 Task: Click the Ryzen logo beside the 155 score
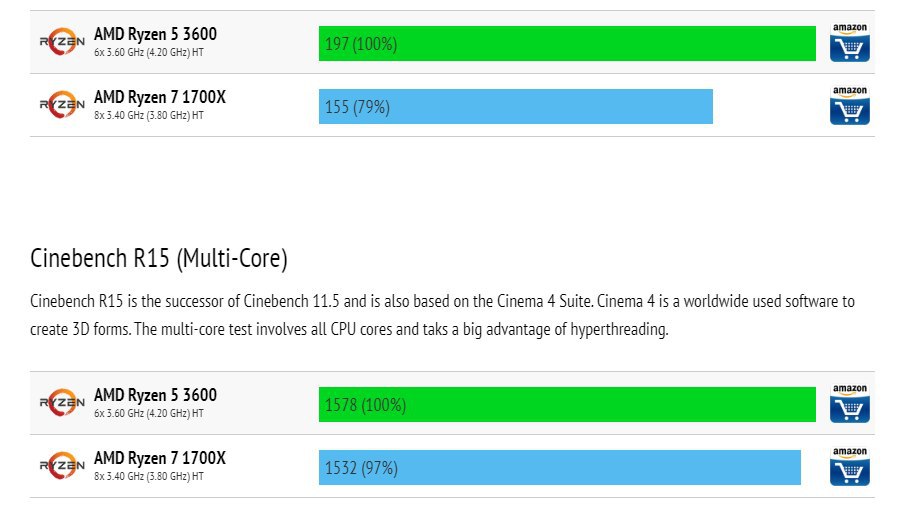pyautogui.click(x=62, y=105)
